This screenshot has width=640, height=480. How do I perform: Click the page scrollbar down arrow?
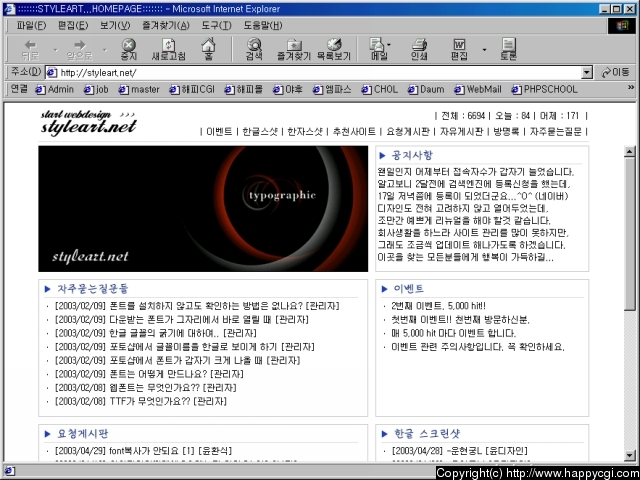pyautogui.click(x=629, y=456)
